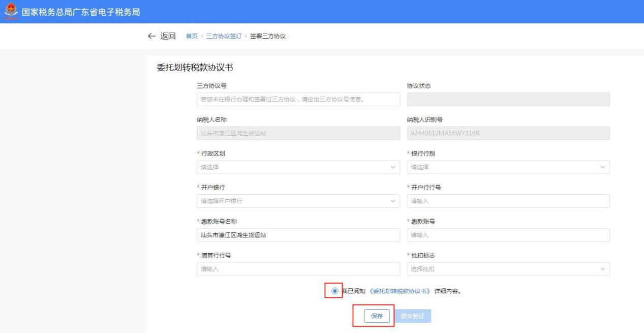Go to 首页 in the breadcrumb
The height and width of the screenshot is (333, 644).
pos(191,36)
